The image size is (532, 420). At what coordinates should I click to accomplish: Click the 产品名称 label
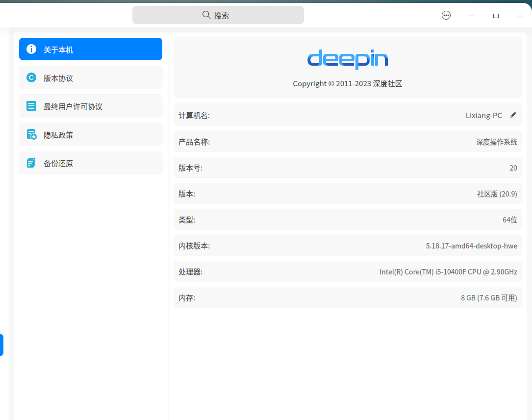coord(194,142)
